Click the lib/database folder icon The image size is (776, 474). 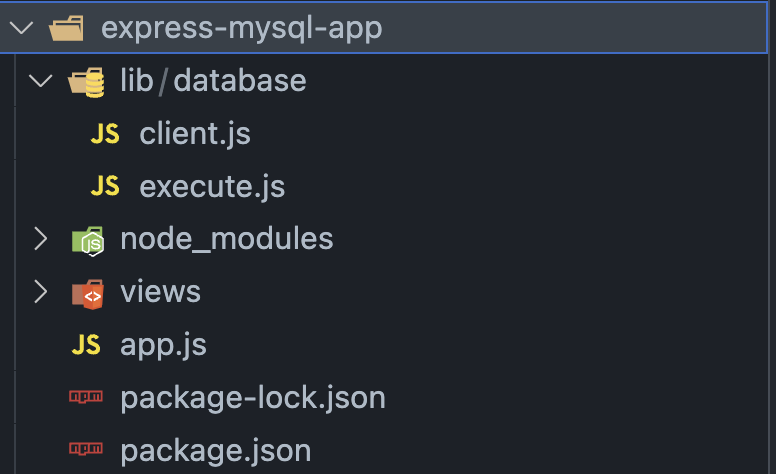tap(87, 82)
